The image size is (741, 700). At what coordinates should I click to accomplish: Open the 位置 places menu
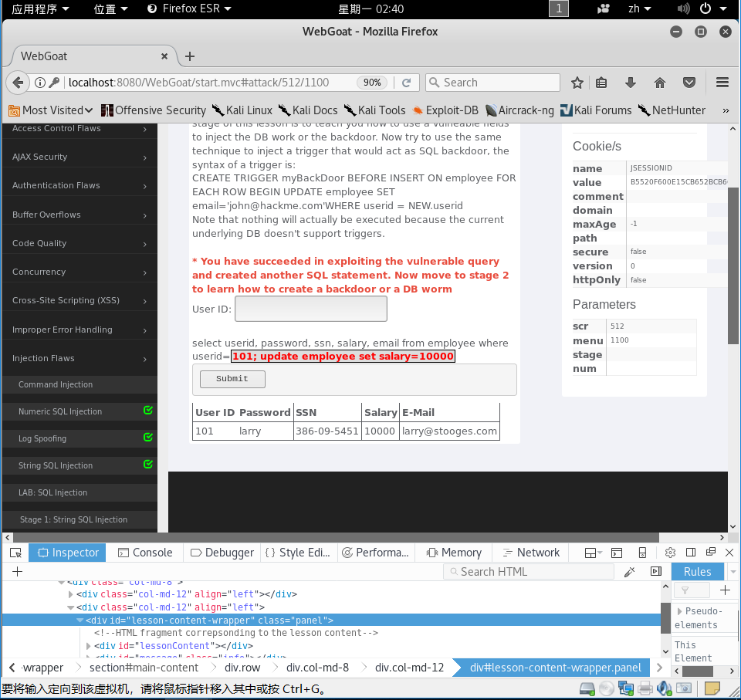[x=110, y=8]
